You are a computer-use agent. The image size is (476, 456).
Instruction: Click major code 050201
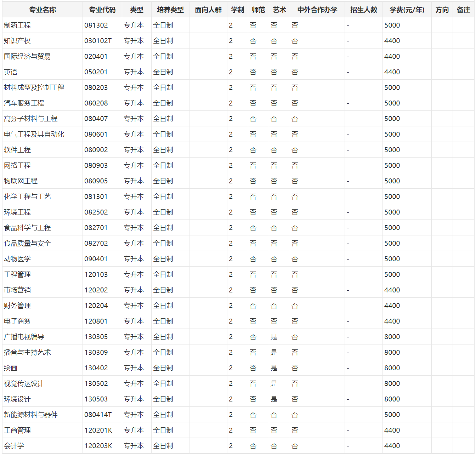click(x=96, y=72)
